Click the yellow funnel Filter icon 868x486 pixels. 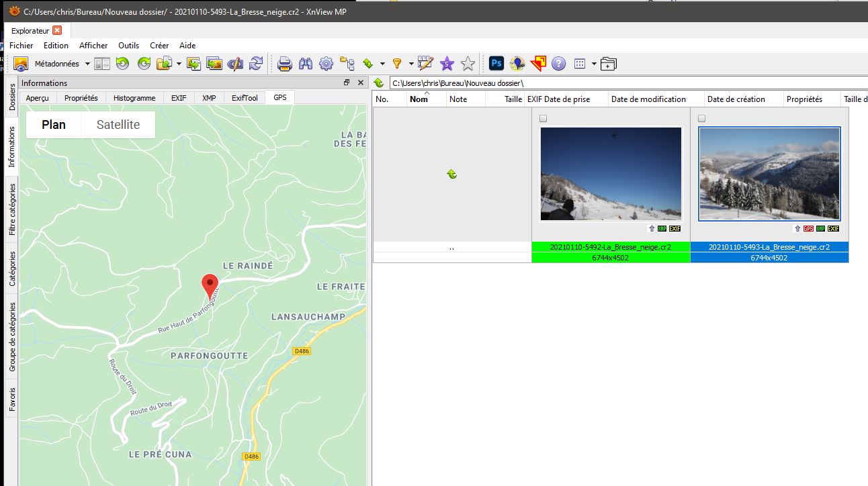tap(397, 64)
